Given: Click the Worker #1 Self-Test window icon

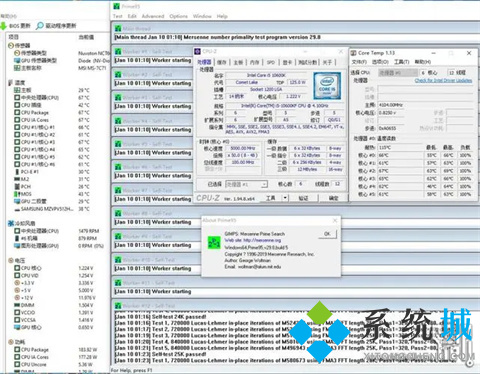Looking at the screenshot, I should 118,51.
